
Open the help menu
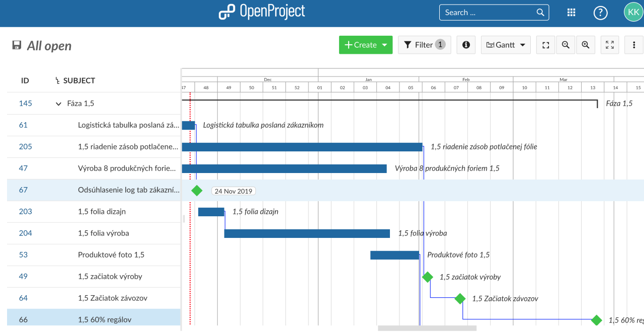click(600, 13)
